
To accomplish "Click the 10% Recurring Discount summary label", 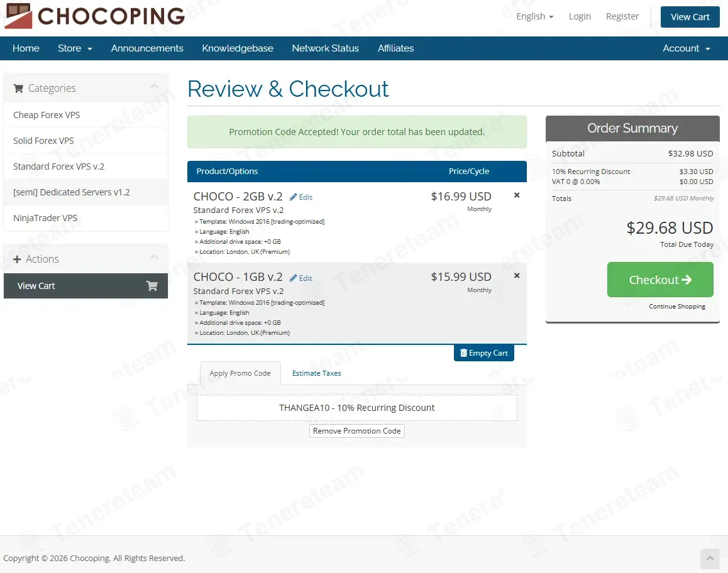I will click(x=590, y=172).
